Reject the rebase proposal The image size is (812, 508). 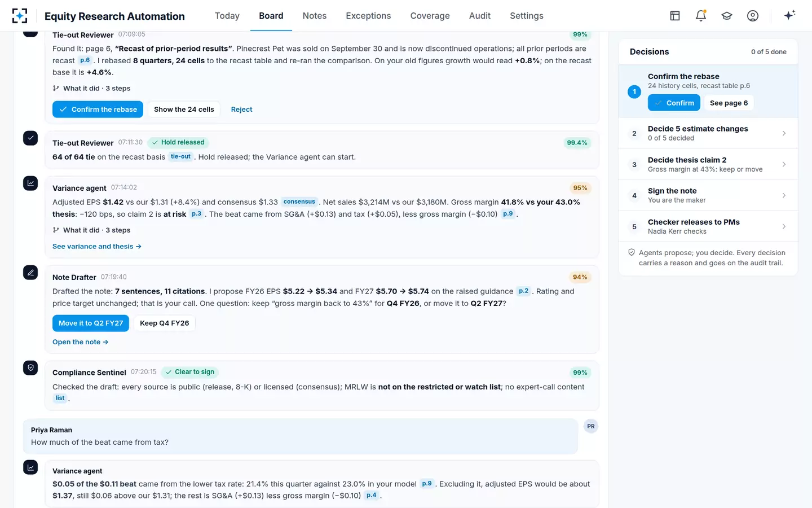click(241, 110)
